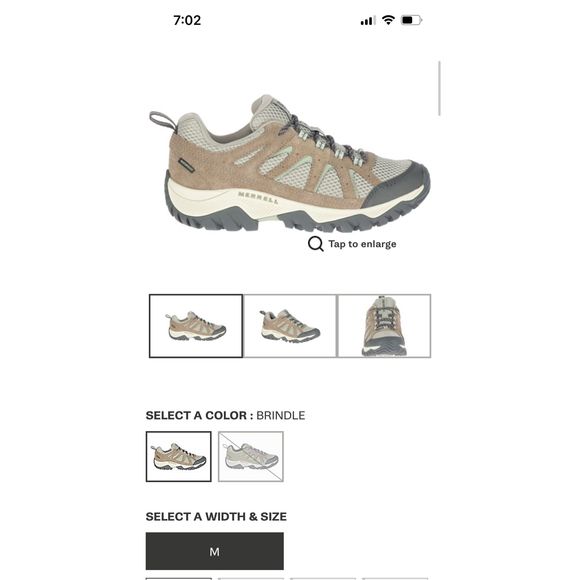Screen dimensions: 580x580
Task: Select the side-view shoe thumbnail
Action: [196, 326]
